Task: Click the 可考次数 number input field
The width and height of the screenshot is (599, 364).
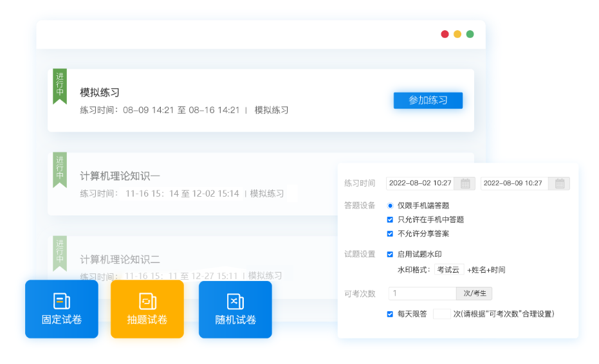Action: click(x=422, y=293)
